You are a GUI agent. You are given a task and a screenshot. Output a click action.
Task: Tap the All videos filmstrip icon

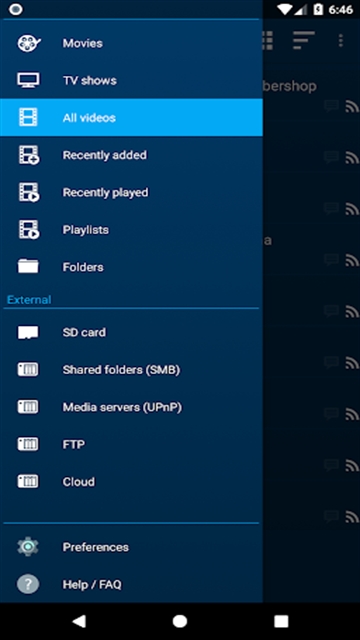pyautogui.click(x=28, y=118)
